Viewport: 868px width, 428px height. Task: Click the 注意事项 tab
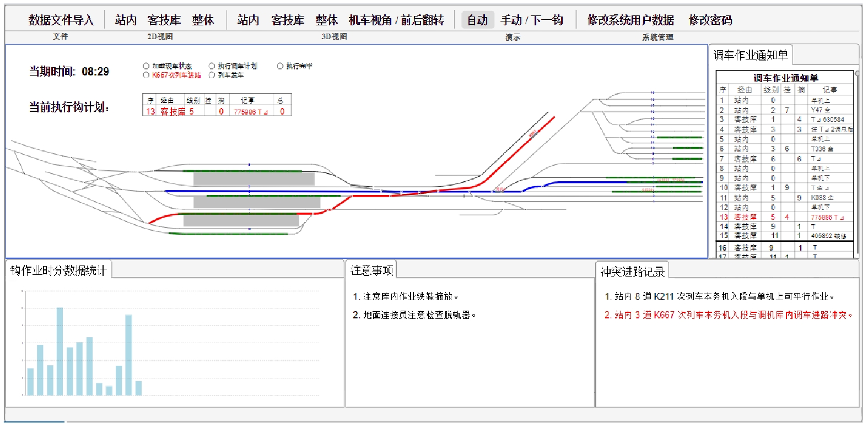(371, 270)
